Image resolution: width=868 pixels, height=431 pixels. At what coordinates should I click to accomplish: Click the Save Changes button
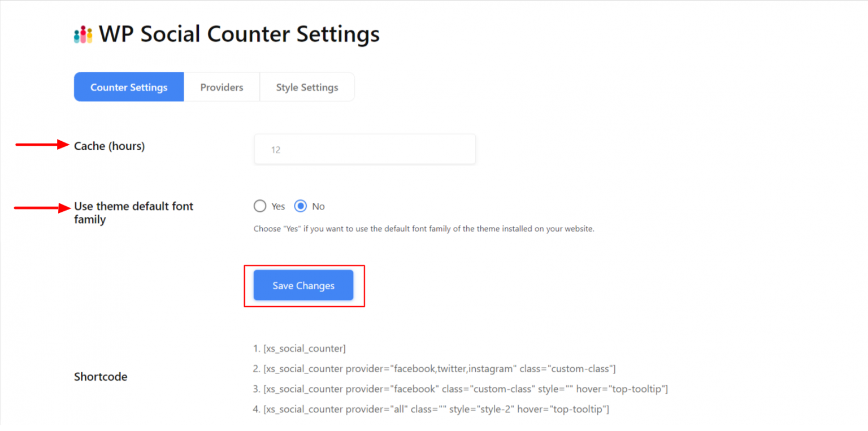[x=303, y=285]
